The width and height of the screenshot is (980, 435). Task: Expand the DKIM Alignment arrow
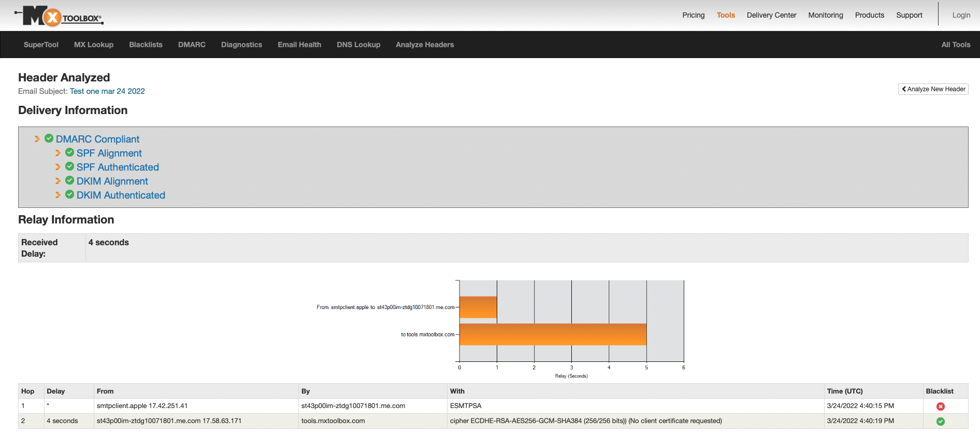[58, 181]
